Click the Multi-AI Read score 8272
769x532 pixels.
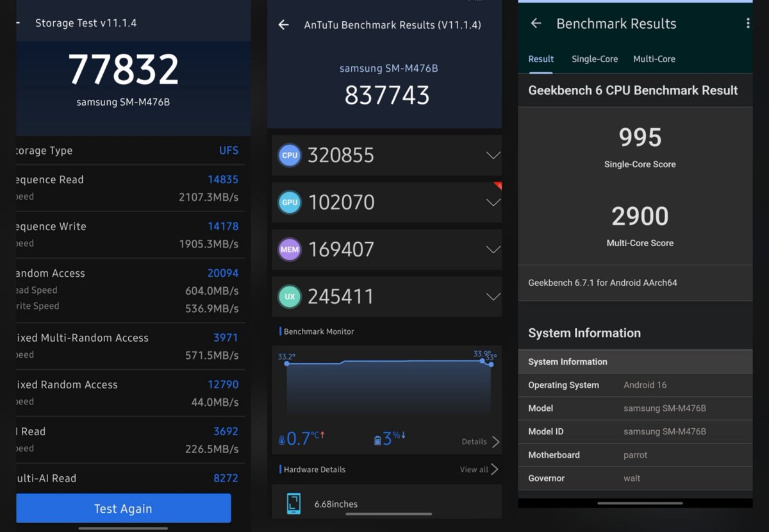point(226,478)
